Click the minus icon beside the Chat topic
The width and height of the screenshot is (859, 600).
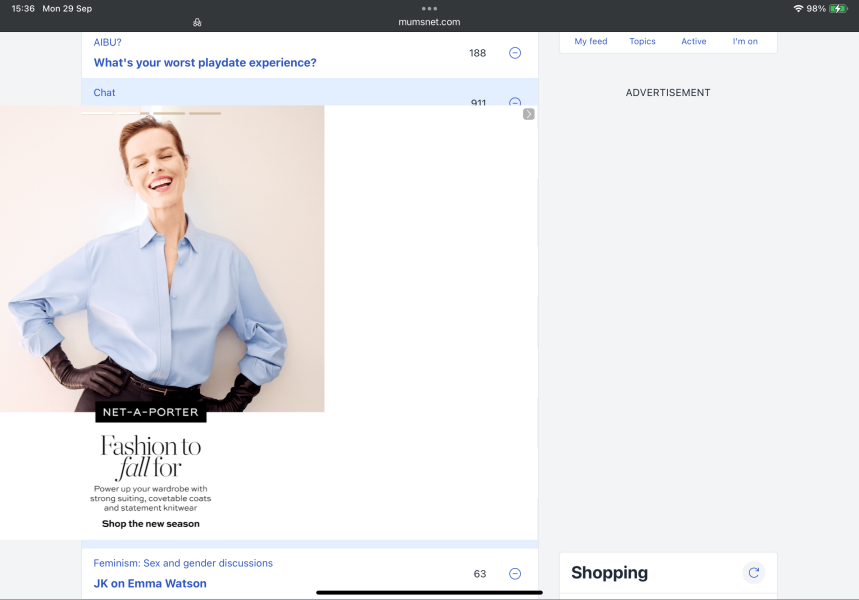click(x=514, y=103)
